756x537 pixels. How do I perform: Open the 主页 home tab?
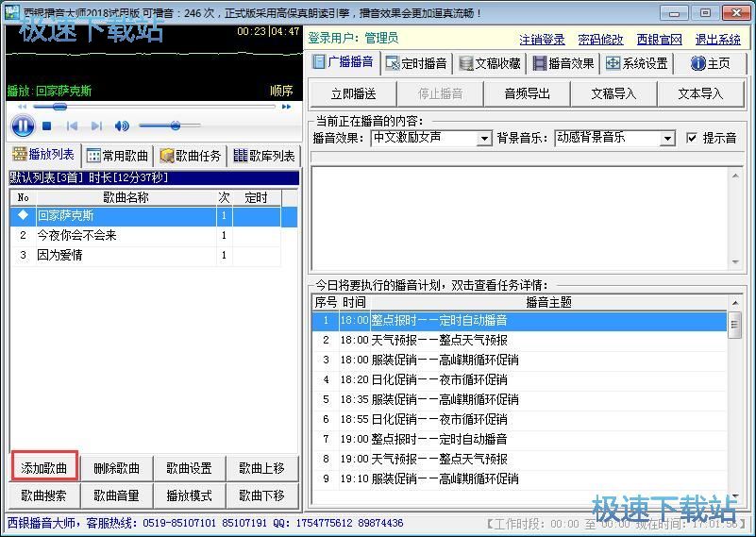coord(711,63)
